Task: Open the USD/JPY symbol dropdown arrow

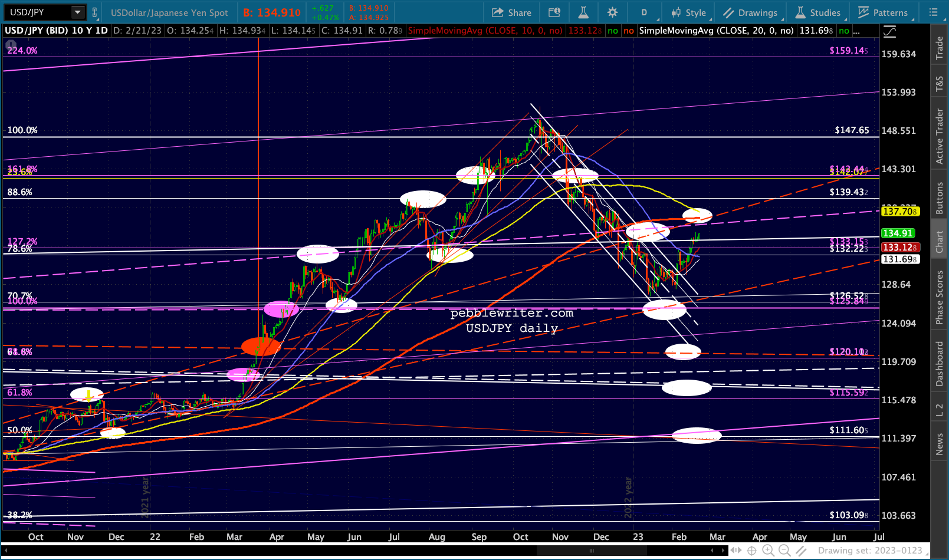Action: click(x=77, y=12)
